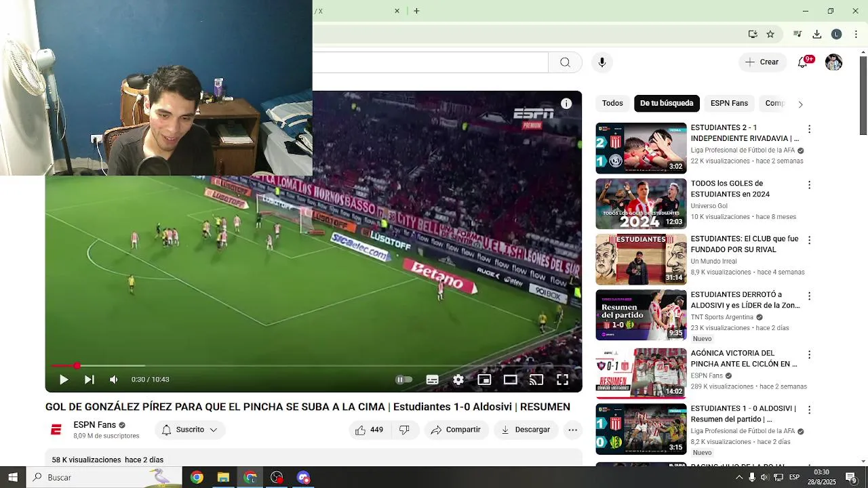Image resolution: width=868 pixels, height=488 pixels.
Task: Open YouTube notifications bell
Action: 803,62
